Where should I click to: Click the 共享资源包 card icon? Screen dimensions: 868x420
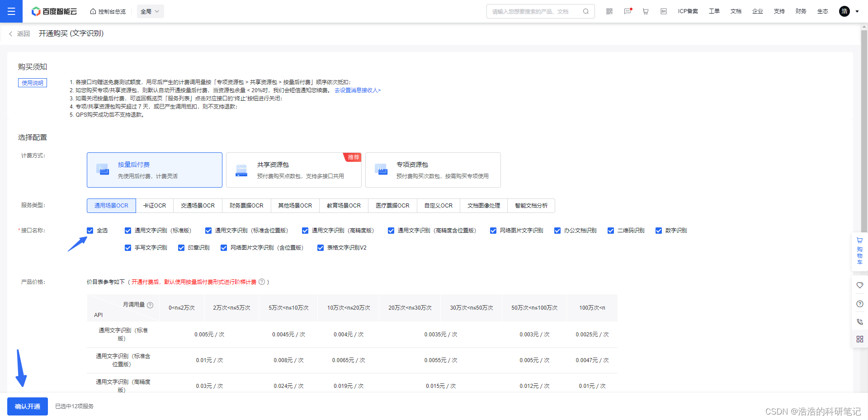(242, 170)
